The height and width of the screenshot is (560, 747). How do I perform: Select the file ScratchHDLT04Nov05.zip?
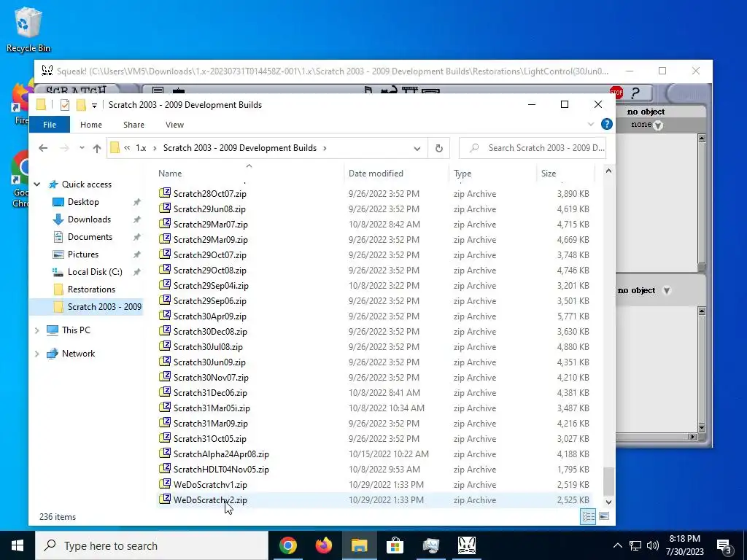tap(221, 470)
